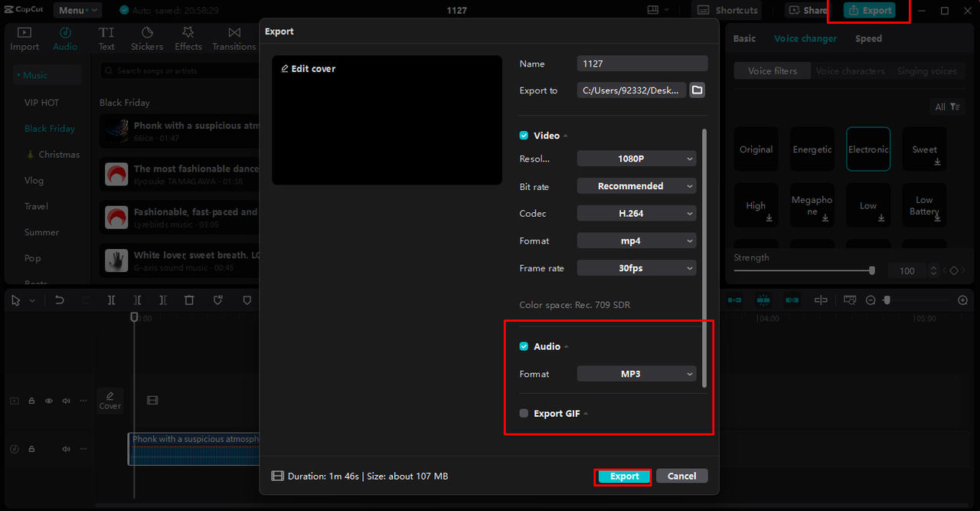980x511 pixels.
Task: Lock the video track
Action: (x=31, y=401)
